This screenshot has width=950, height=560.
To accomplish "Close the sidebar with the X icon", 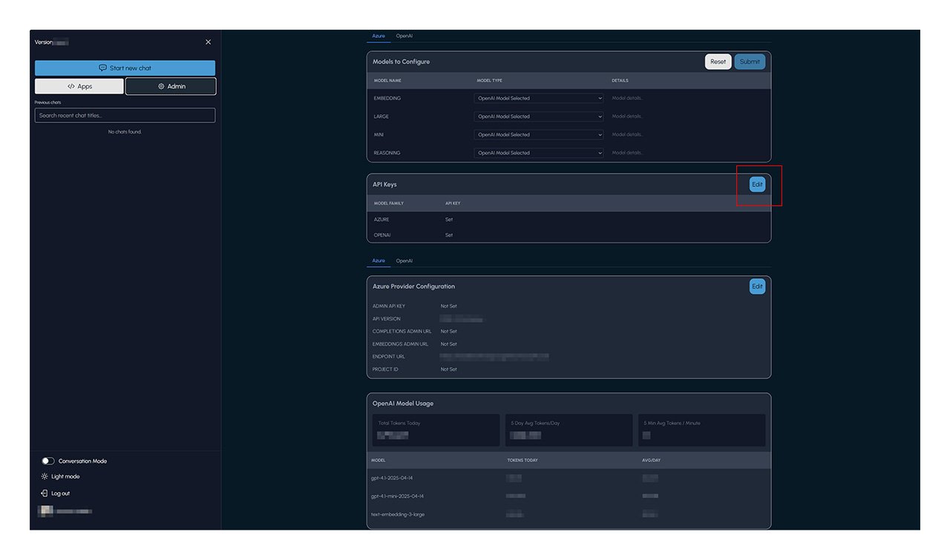I will point(208,42).
